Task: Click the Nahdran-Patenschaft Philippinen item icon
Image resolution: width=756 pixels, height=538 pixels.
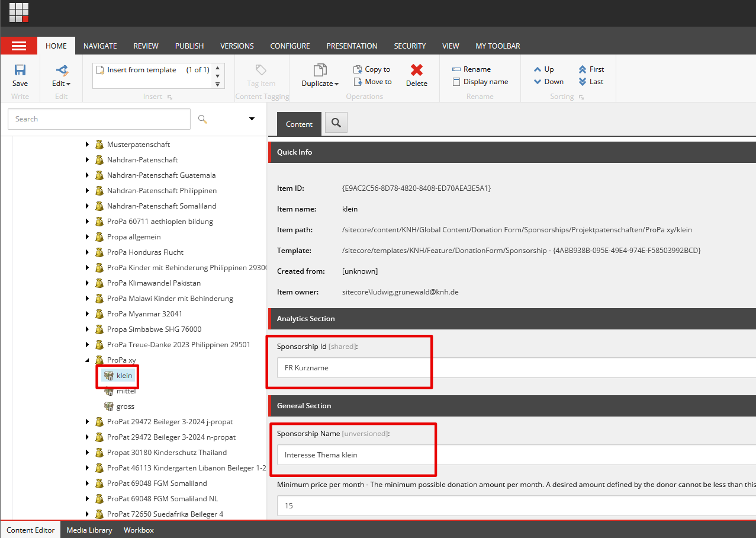Action: [x=99, y=191]
